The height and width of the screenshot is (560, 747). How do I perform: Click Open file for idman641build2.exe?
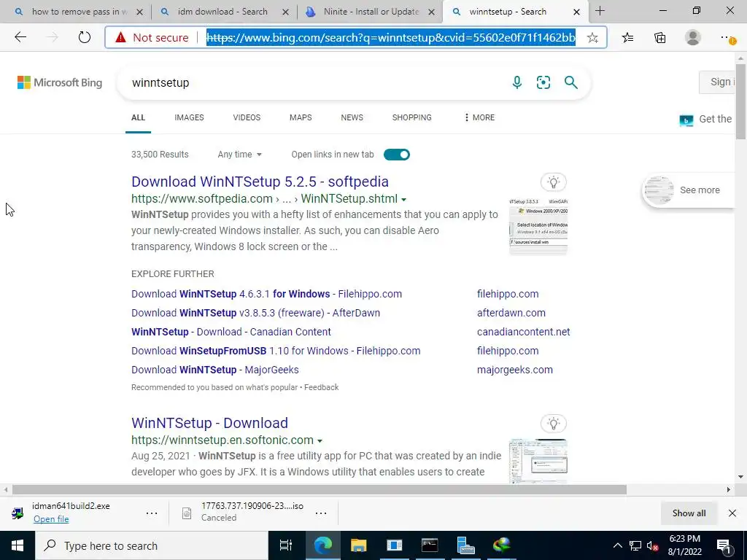pos(51,519)
